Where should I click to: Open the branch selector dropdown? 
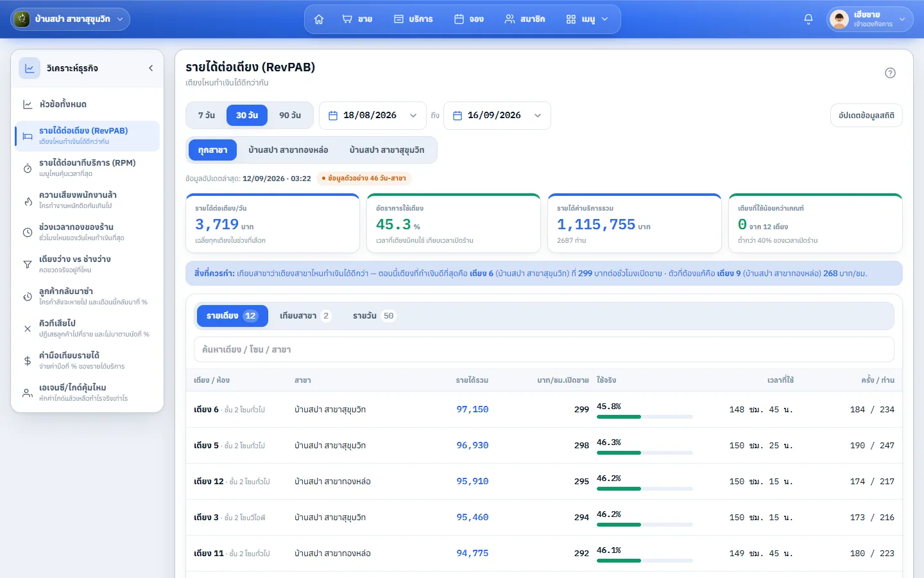71,19
